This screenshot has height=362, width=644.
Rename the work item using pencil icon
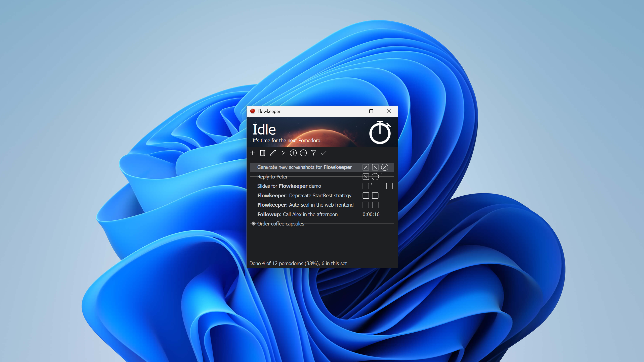coord(273,153)
